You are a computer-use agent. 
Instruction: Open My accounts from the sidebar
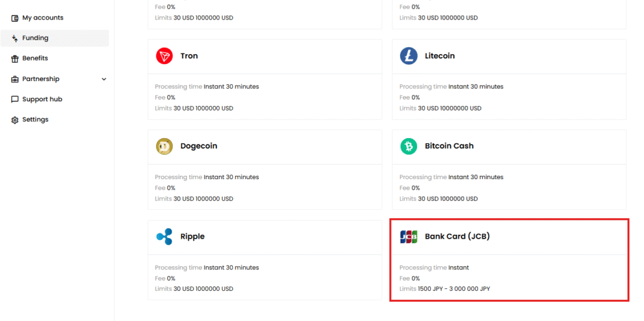tap(43, 18)
